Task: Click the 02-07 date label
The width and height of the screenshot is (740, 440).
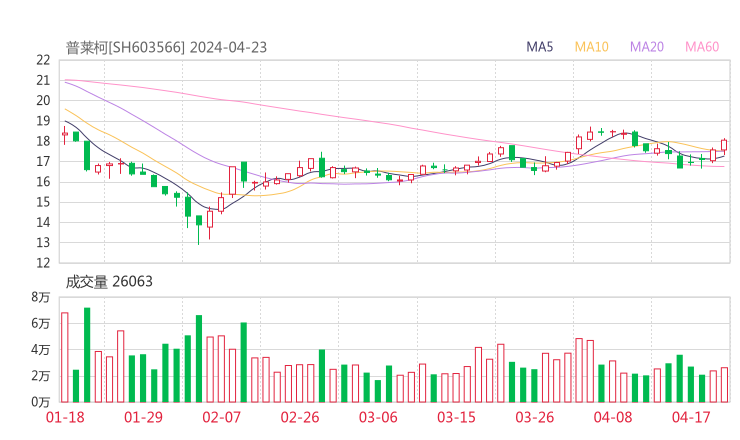Action: (x=221, y=417)
